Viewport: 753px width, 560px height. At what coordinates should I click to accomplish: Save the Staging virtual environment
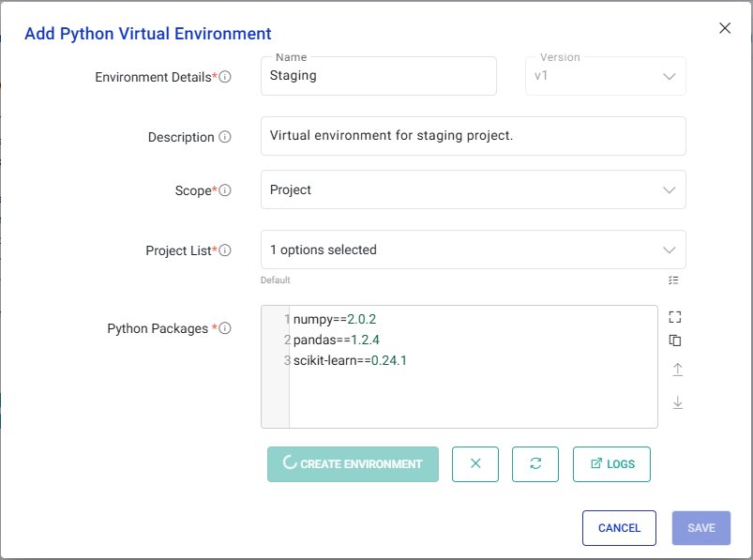coord(700,528)
